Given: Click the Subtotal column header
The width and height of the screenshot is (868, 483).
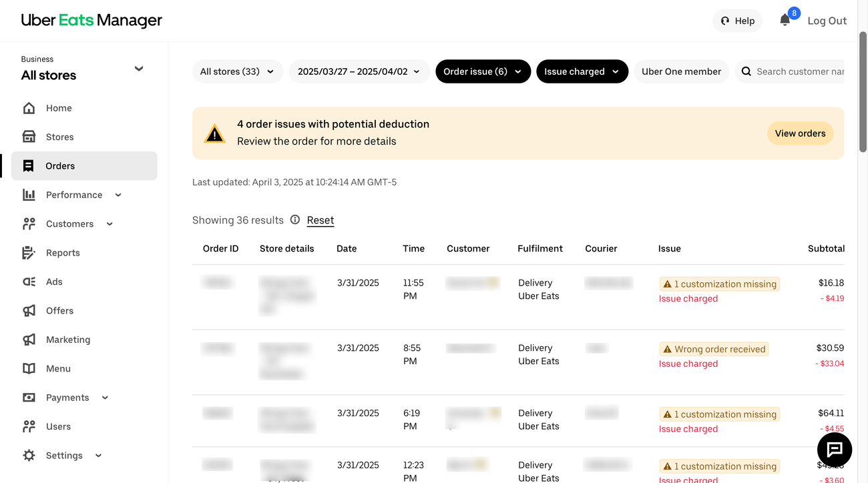Looking at the screenshot, I should (826, 248).
